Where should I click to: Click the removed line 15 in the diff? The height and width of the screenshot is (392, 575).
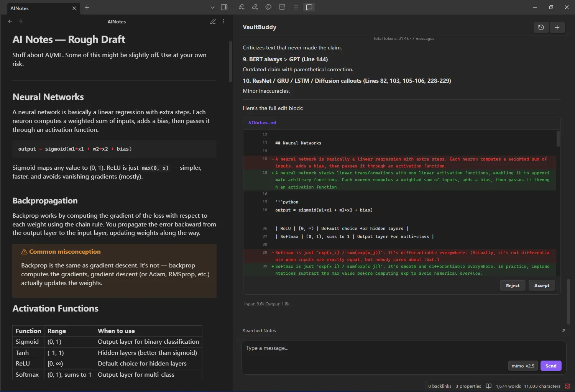point(400,162)
